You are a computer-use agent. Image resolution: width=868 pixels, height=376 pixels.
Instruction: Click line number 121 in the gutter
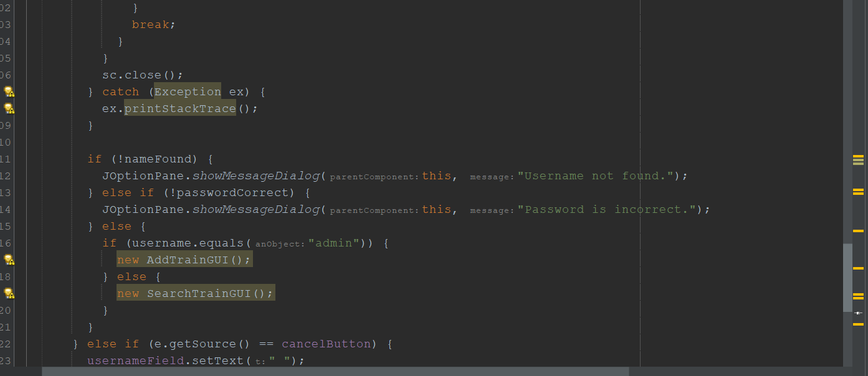(5, 327)
